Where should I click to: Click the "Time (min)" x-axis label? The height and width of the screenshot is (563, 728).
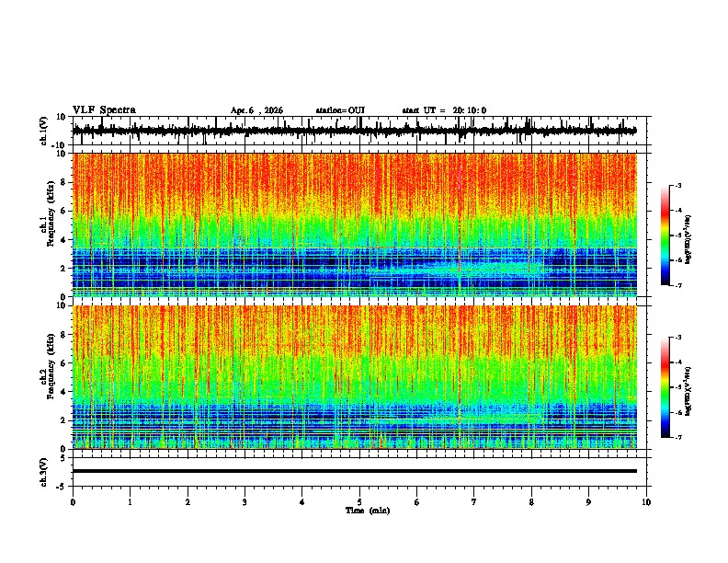point(368,511)
